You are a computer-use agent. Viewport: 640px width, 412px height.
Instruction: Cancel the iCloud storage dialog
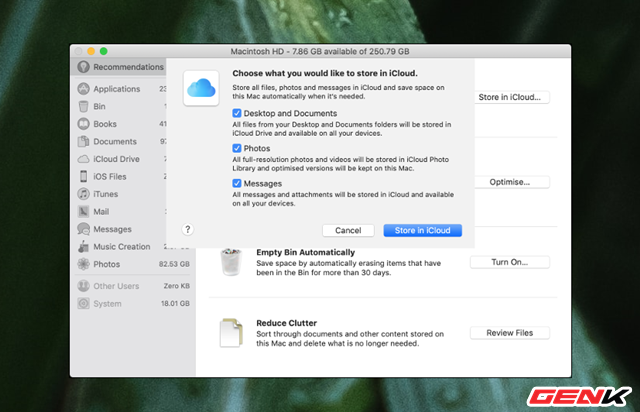[348, 230]
